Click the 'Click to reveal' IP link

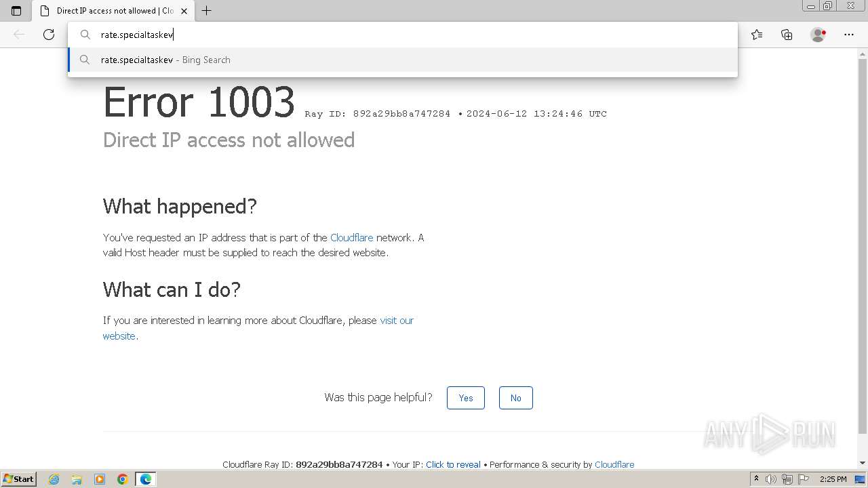[453, 464]
